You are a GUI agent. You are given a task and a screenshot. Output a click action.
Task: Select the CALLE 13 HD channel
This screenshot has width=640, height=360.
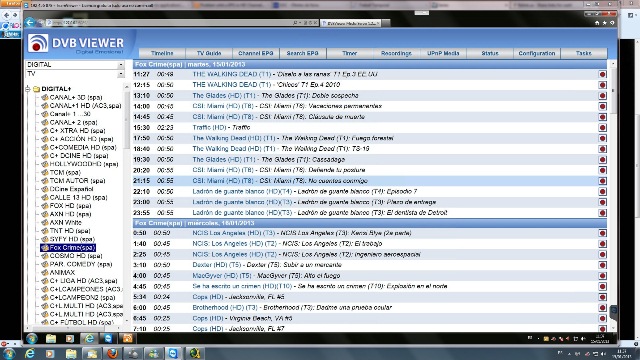coord(78,197)
